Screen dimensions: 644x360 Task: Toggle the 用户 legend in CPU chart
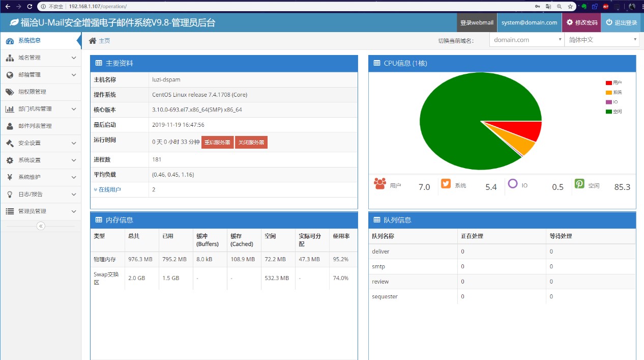pos(614,82)
